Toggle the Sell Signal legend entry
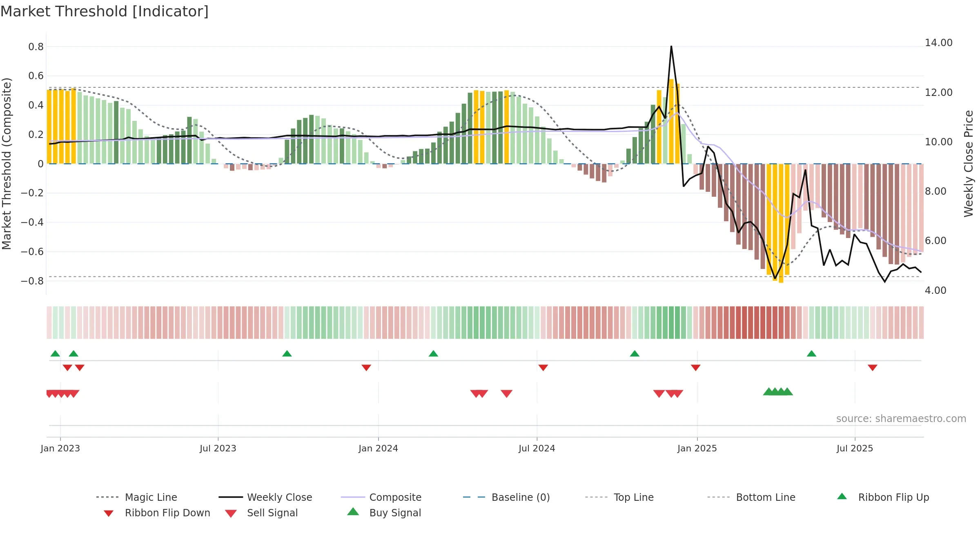This screenshot has height=551, width=980. click(261, 513)
